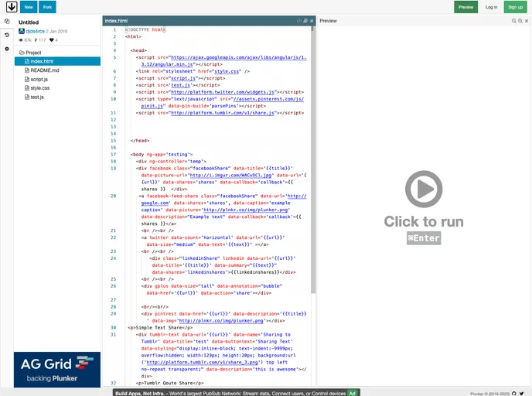Click the Plunker download-arrow logo
Image resolution: width=532 pixels, height=396 pixels.
pyautogui.click(x=12, y=7)
